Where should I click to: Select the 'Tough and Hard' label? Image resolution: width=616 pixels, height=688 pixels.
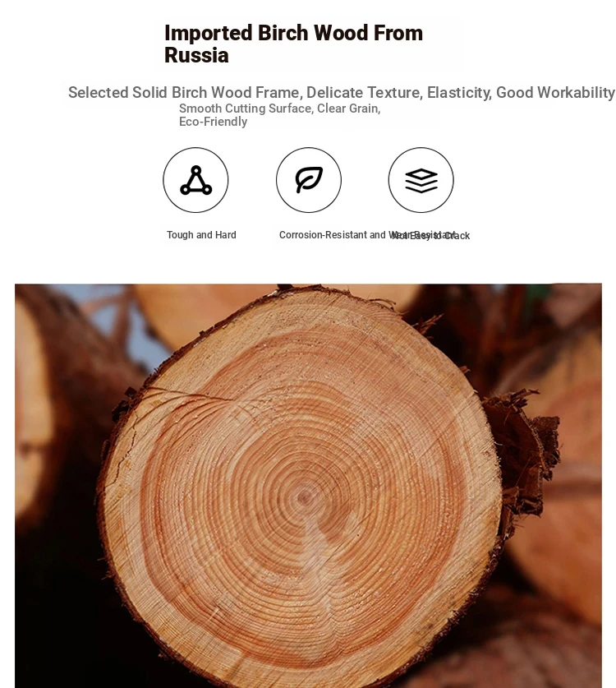(201, 235)
